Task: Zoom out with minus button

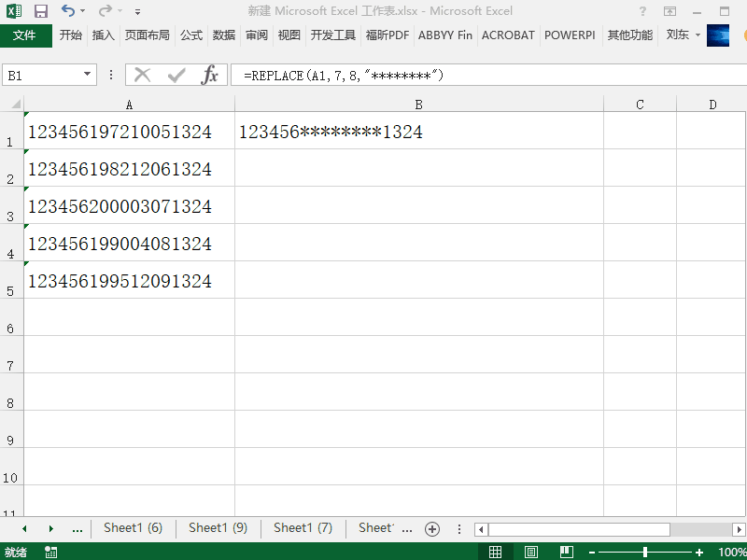Action: [592, 553]
